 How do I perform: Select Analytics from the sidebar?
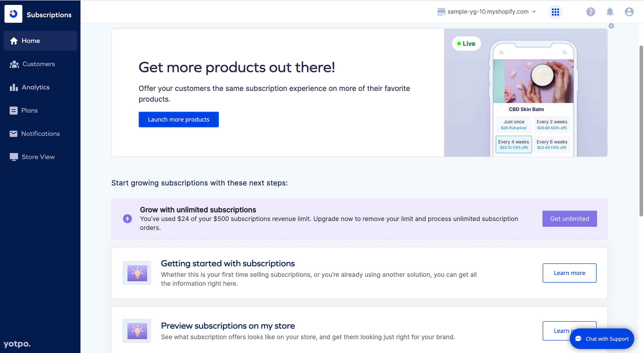click(x=35, y=87)
